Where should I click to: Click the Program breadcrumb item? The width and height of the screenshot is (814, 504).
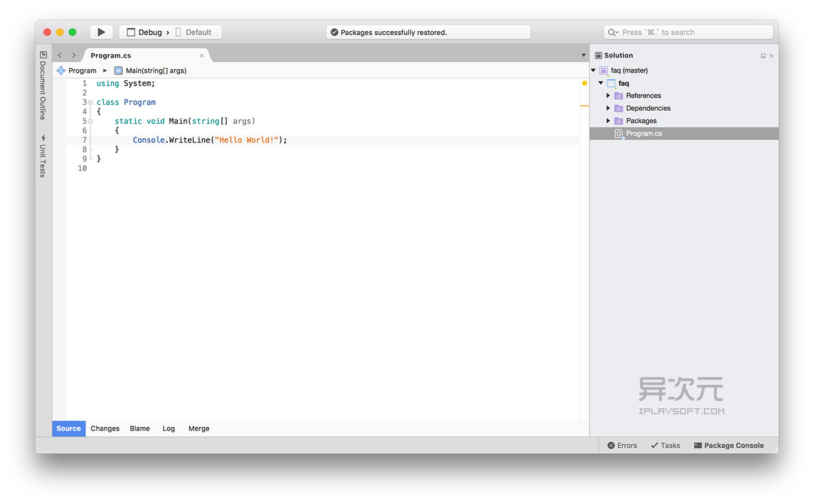[81, 70]
